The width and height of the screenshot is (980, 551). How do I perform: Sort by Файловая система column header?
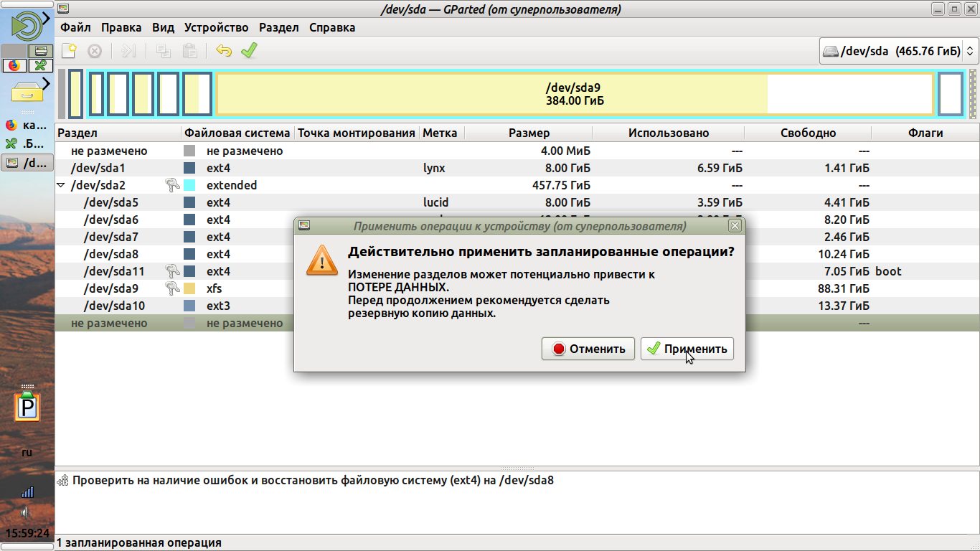click(237, 133)
